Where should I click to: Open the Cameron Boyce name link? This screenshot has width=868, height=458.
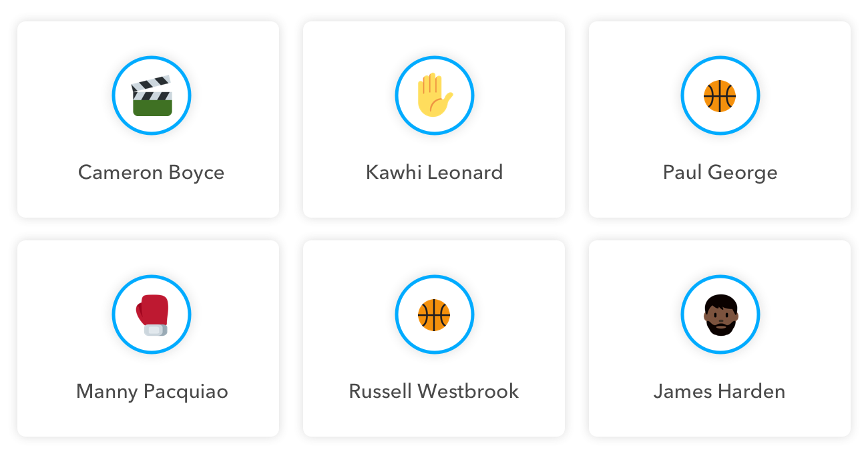pos(151,172)
